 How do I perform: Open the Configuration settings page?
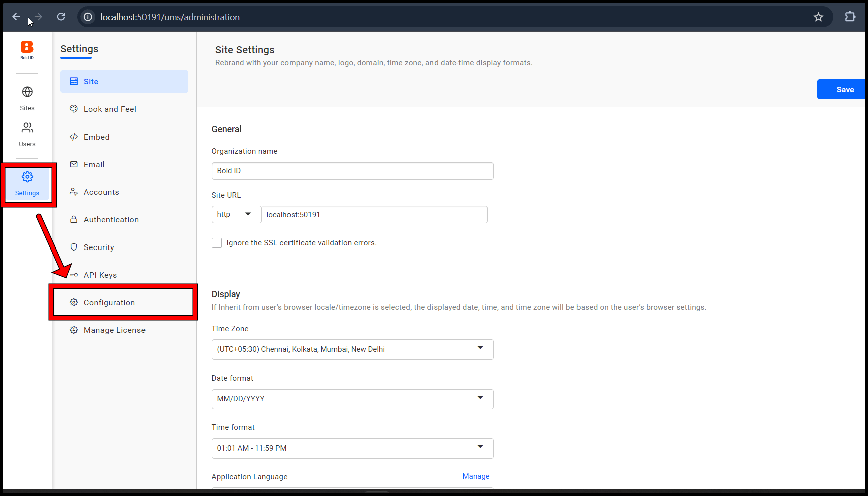tap(124, 302)
